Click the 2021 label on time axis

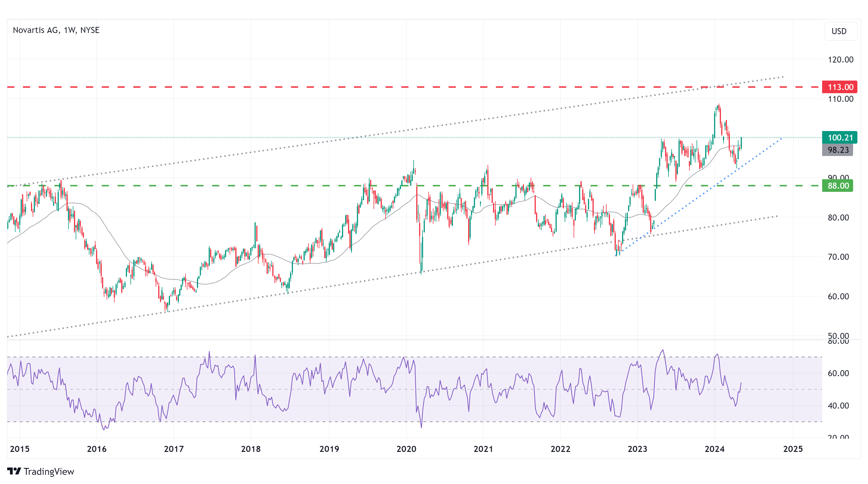pos(483,449)
